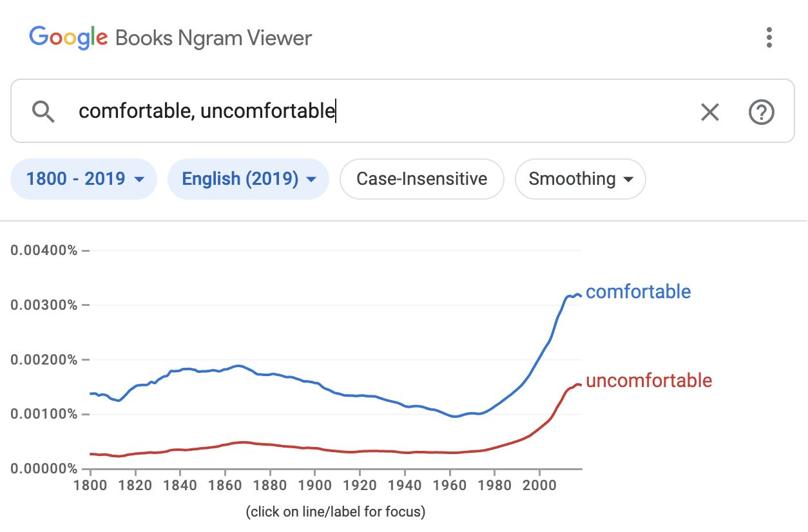
Task: Open the overflow menu in the top-right corner
Action: [x=769, y=38]
